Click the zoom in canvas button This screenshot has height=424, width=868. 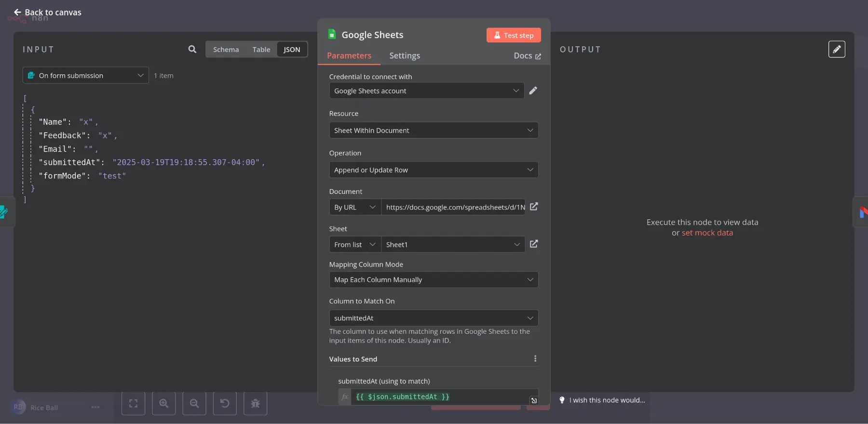[x=164, y=403]
